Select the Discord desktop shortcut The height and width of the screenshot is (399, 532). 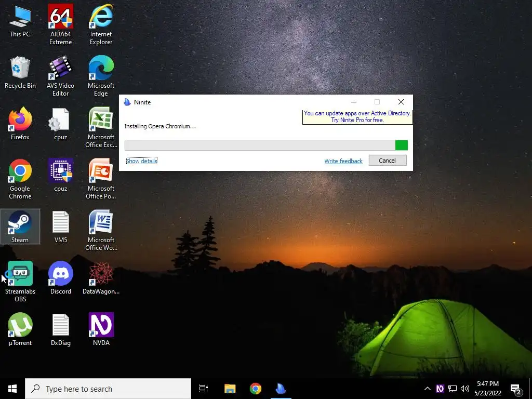(60, 278)
